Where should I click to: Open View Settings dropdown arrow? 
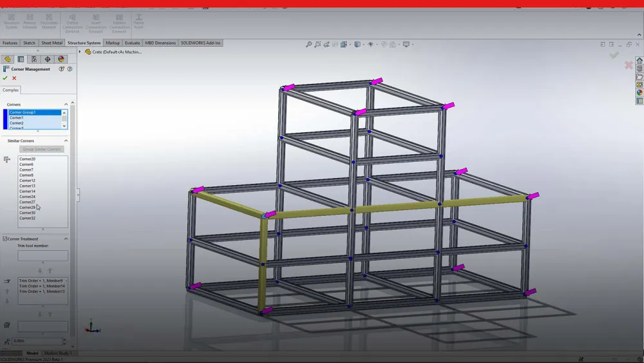coord(412,44)
